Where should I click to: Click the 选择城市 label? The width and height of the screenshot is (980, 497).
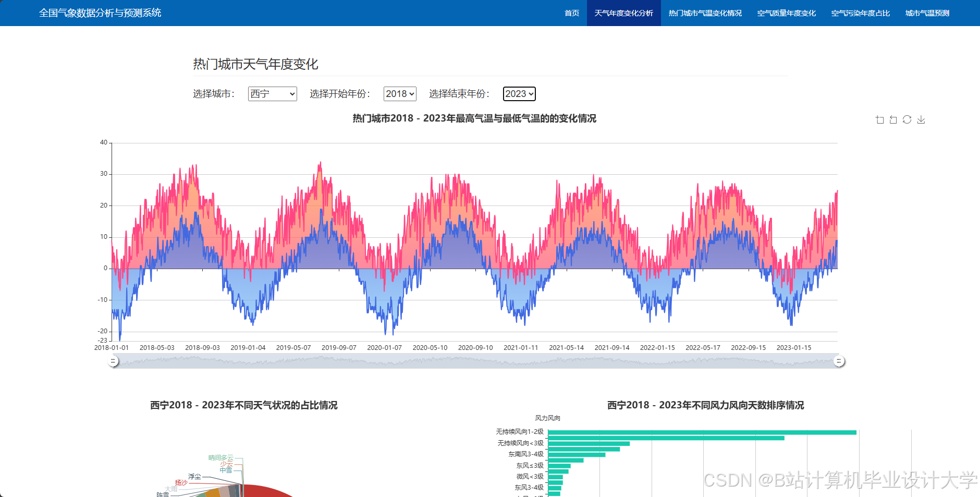point(214,94)
